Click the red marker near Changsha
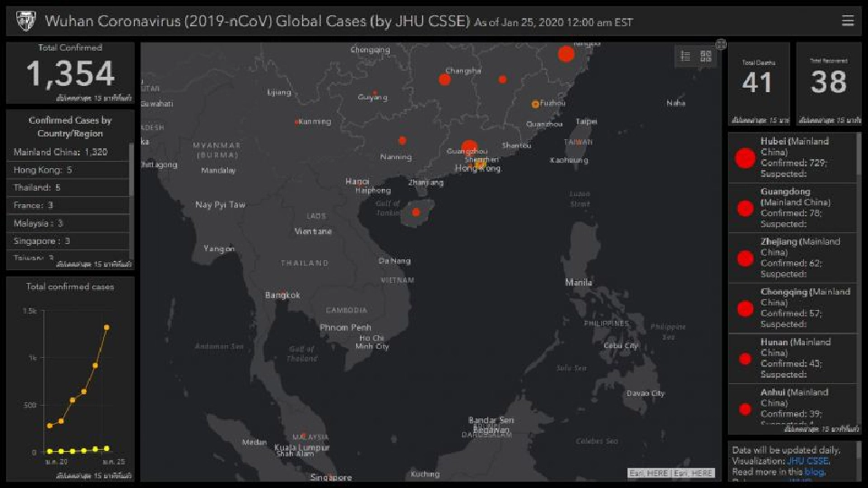 [x=445, y=80]
